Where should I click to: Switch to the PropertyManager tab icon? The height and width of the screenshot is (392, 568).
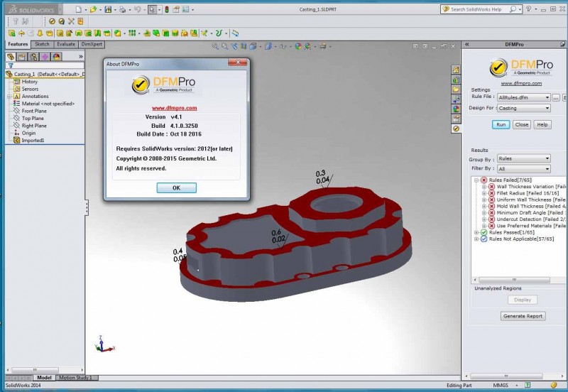pyautogui.click(x=22, y=56)
